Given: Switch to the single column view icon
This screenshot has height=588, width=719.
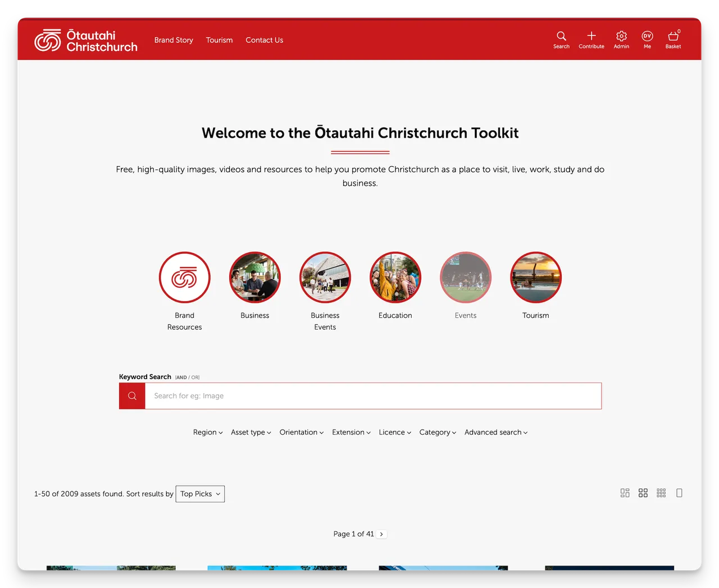Looking at the screenshot, I should coord(679,493).
